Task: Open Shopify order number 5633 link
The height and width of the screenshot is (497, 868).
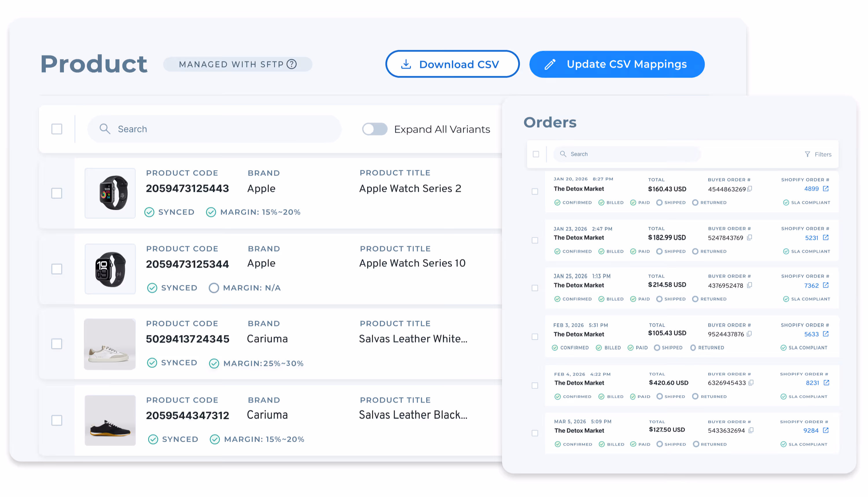Action: [811, 334]
